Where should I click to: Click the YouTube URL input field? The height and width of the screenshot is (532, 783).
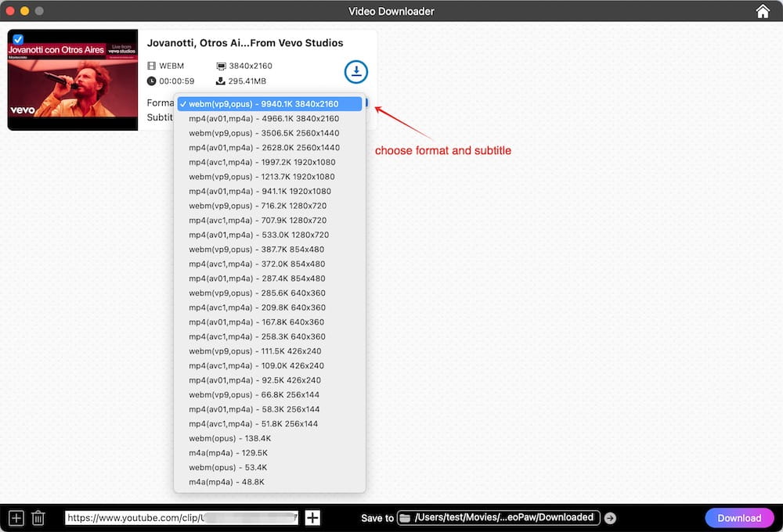pos(182,518)
